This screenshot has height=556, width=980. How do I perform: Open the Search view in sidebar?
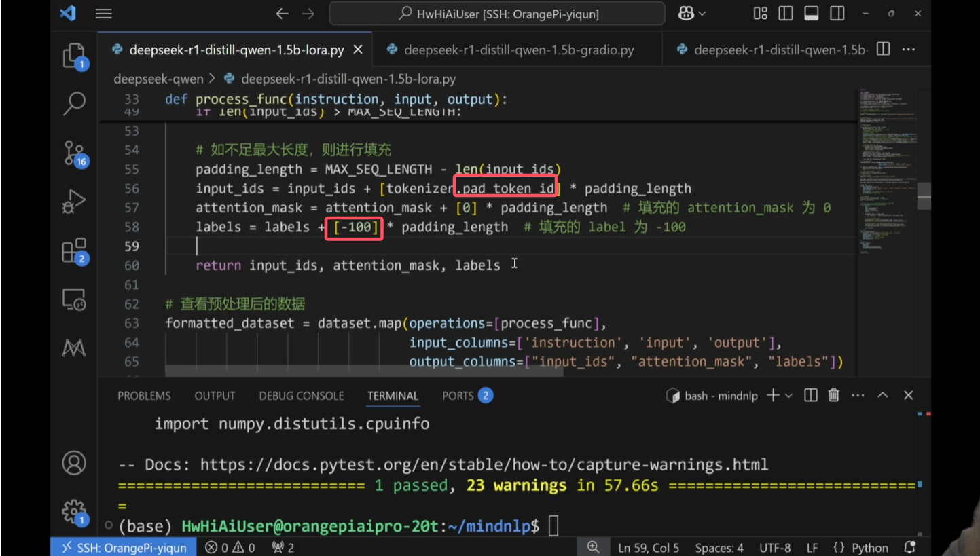tap(74, 104)
